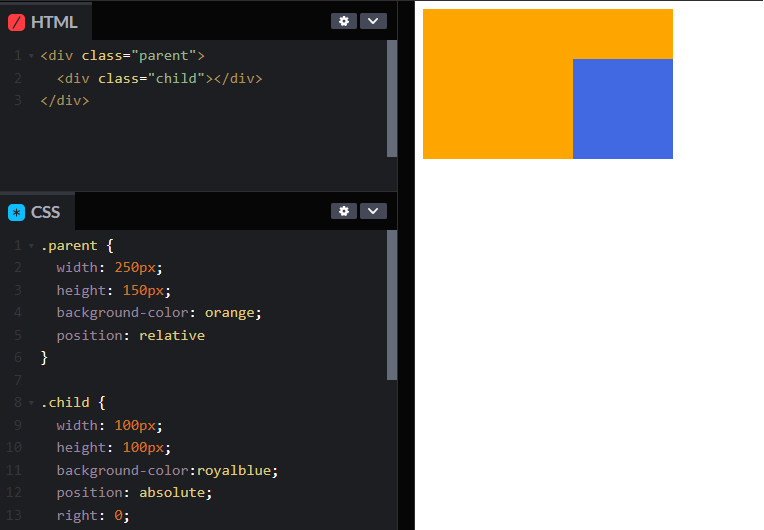This screenshot has height=530, width=764.
Task: Click the blue child box in preview
Action: point(623,109)
